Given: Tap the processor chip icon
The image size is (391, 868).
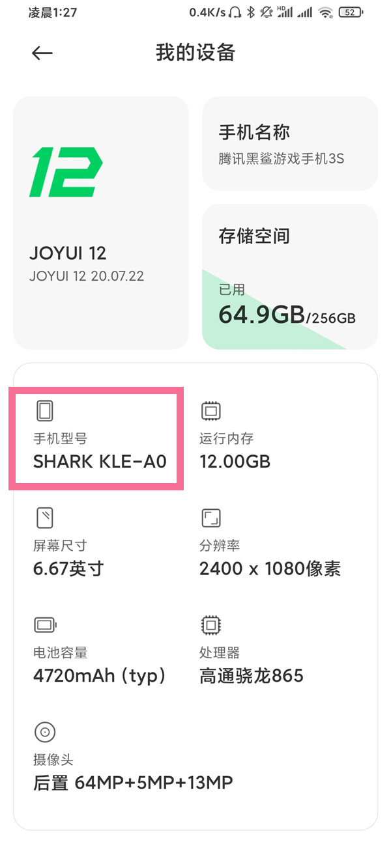Looking at the screenshot, I should click(x=210, y=626).
